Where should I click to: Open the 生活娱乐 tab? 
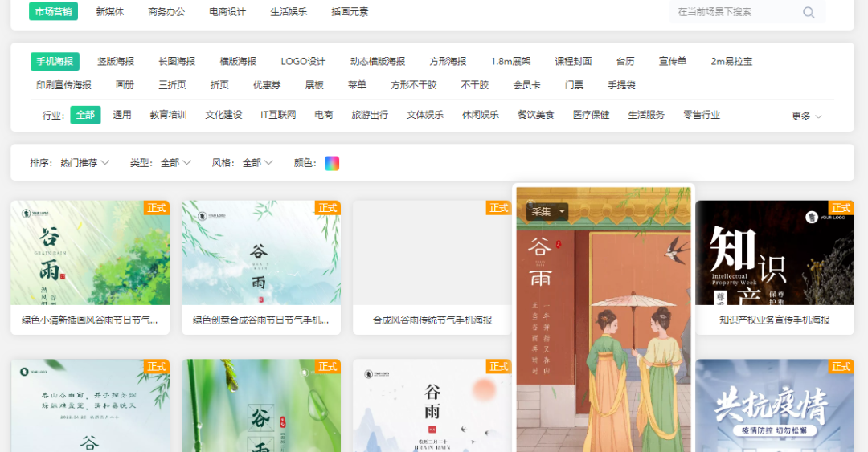pyautogui.click(x=289, y=11)
